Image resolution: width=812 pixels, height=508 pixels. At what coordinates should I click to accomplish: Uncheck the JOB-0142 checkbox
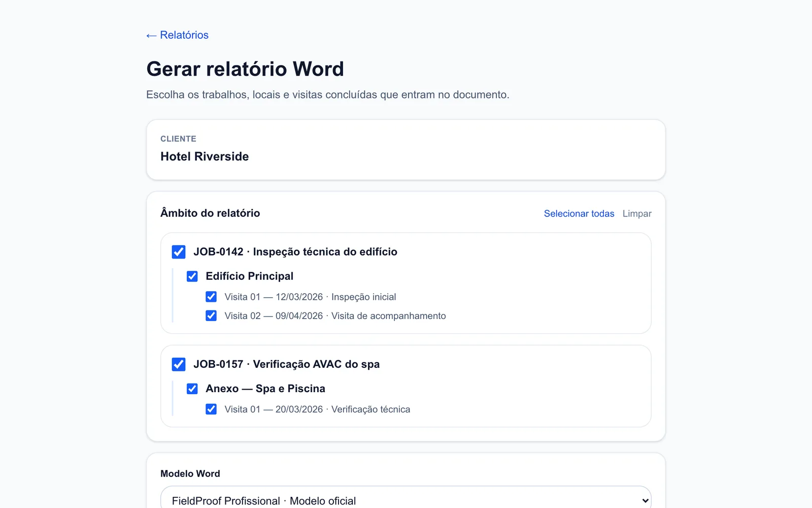point(179,252)
